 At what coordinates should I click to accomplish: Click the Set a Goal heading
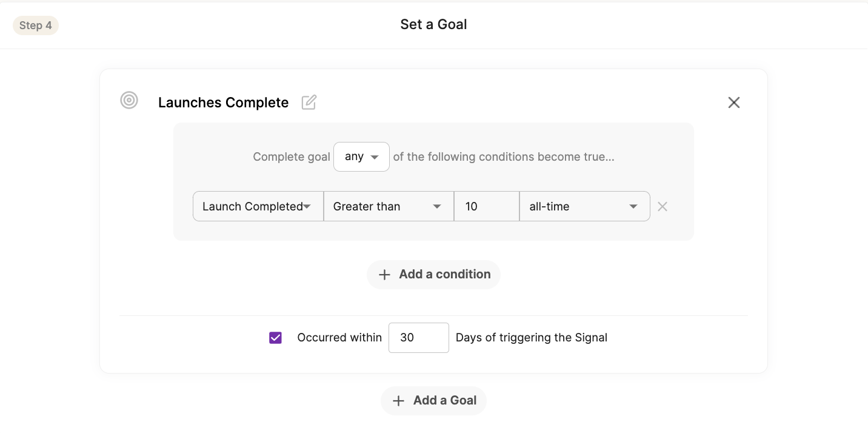[x=433, y=25]
